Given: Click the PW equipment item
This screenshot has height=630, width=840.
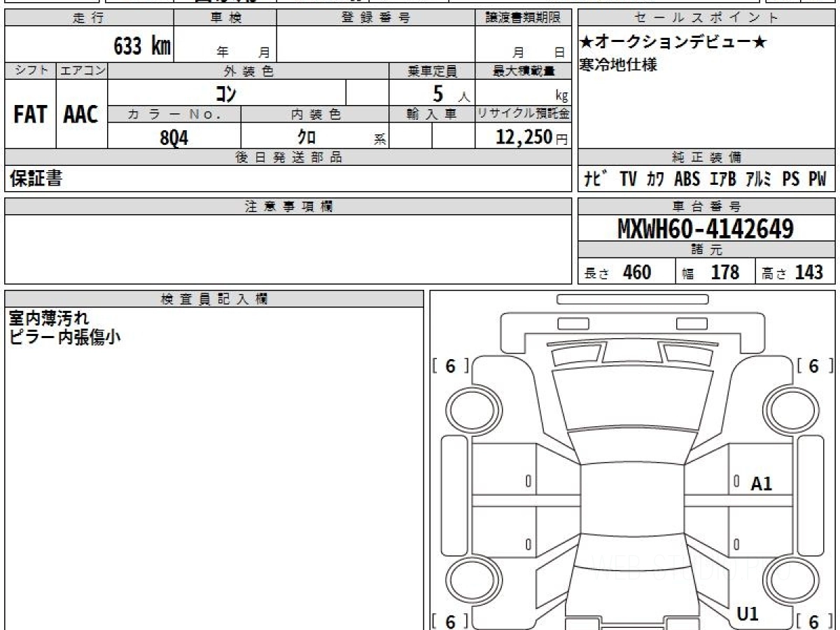Looking at the screenshot, I should click(x=818, y=179).
